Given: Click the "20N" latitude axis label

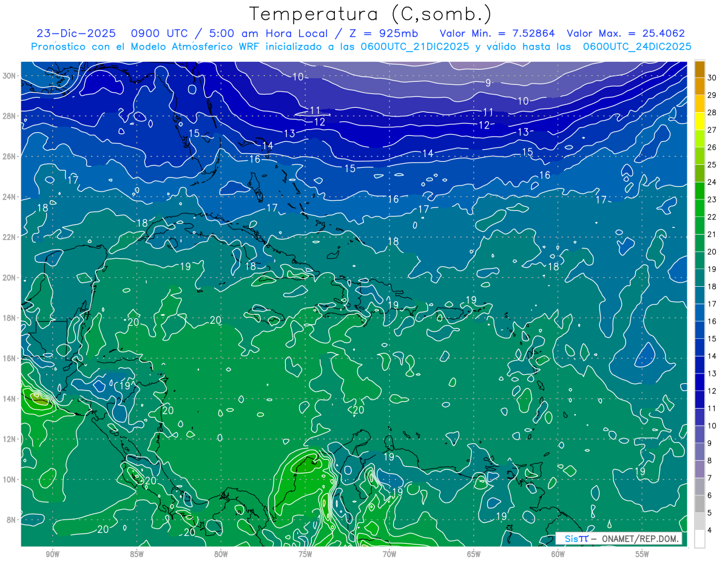Looking at the screenshot, I should point(10,278).
